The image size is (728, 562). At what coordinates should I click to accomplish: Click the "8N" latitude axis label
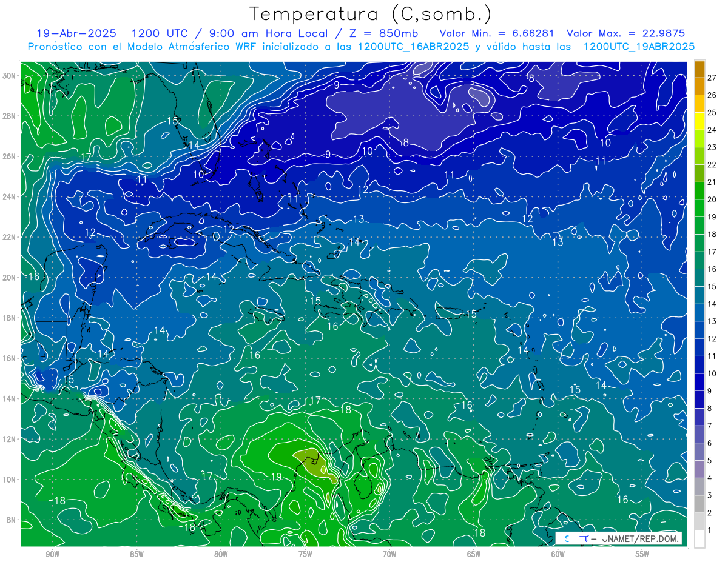11,520
